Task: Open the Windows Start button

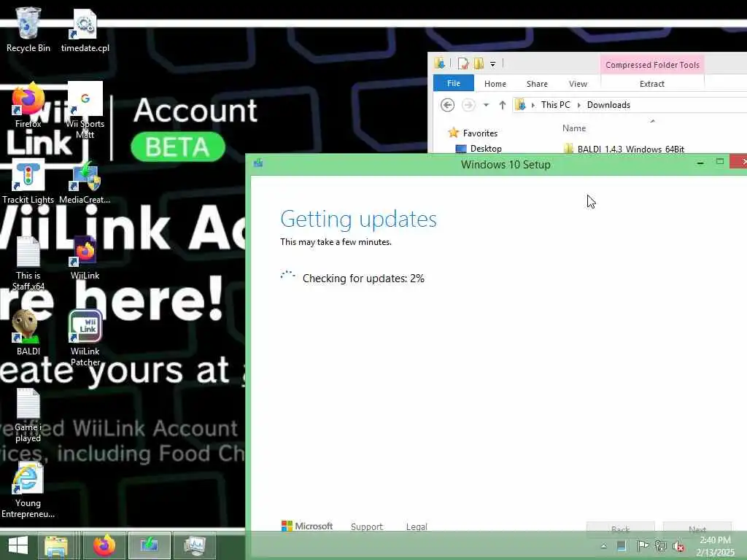Action: click(x=18, y=545)
